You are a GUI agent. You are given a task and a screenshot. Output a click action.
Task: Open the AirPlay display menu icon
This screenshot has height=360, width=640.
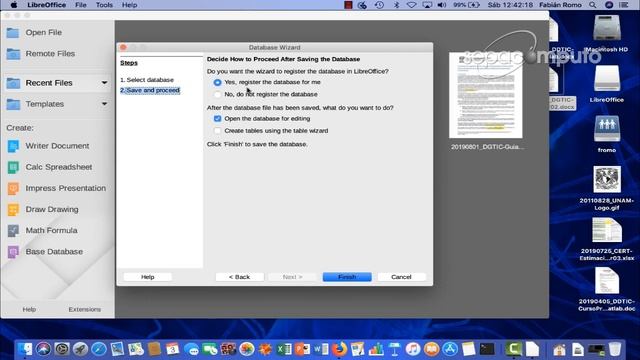point(427,5)
